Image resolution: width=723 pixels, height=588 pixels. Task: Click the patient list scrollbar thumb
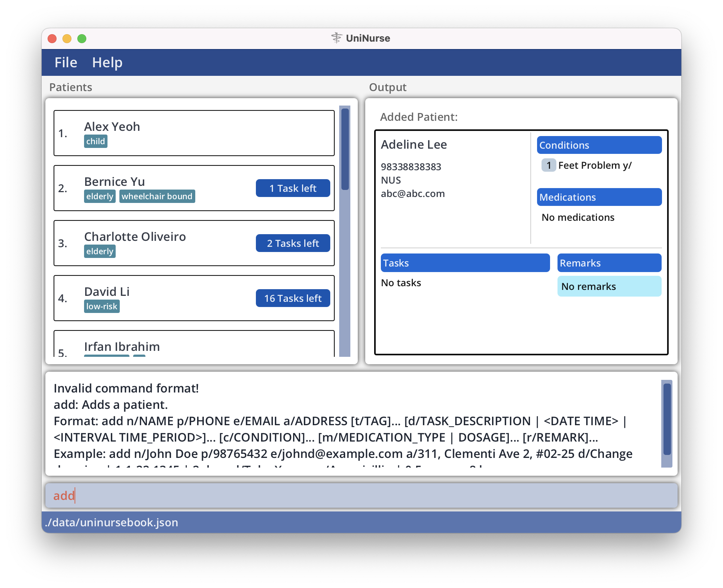[345, 149]
